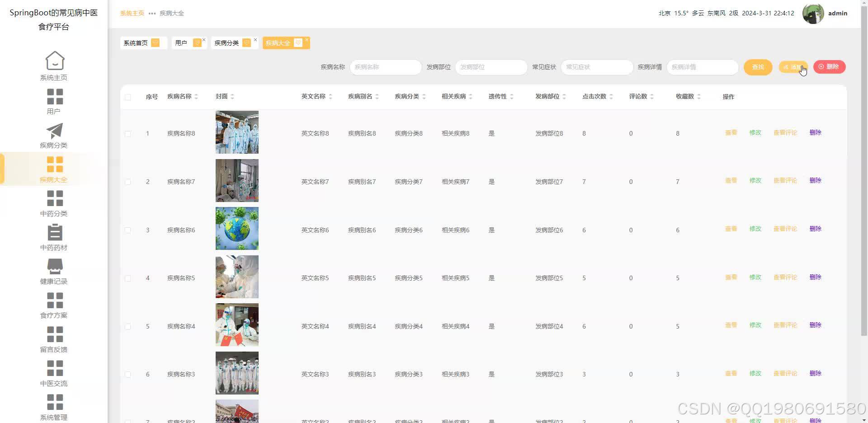This screenshot has width=868, height=423.
Task: Open the 疾病分类 paper plane icon
Action: [55, 131]
